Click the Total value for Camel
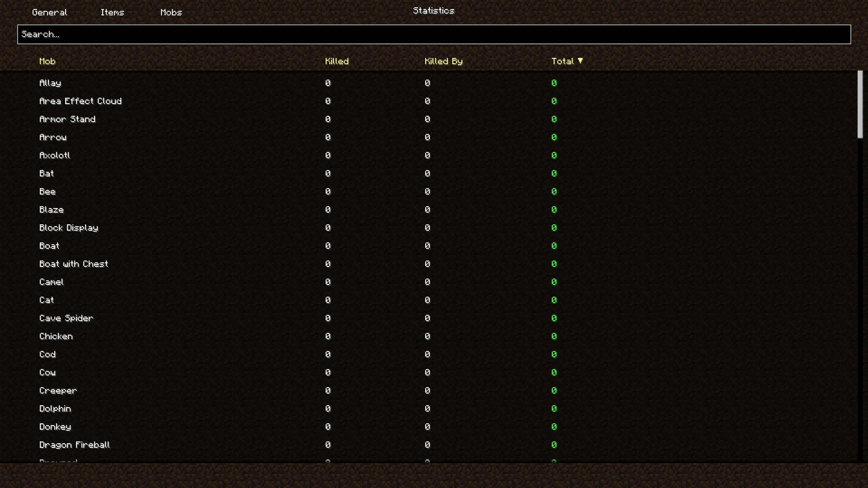Screen dimensions: 868x488 [554, 282]
